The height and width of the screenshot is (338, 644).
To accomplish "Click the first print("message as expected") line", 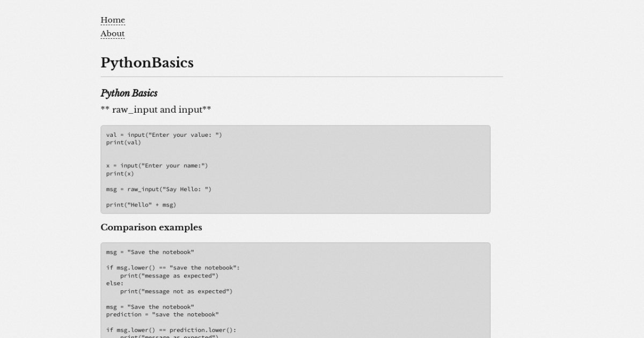I will click(169, 276).
